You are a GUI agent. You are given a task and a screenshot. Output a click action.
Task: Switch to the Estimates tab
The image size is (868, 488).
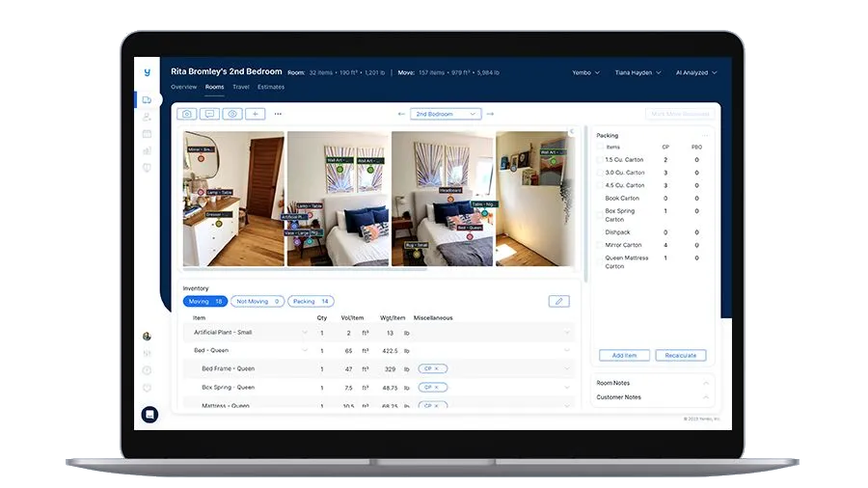[x=271, y=87]
